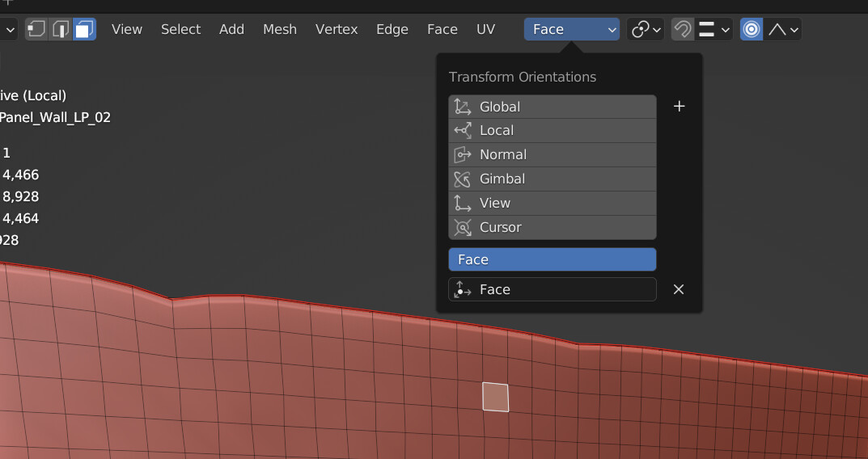Choose Local transform orientation
Image resolution: width=868 pixels, height=459 pixels.
553,131
